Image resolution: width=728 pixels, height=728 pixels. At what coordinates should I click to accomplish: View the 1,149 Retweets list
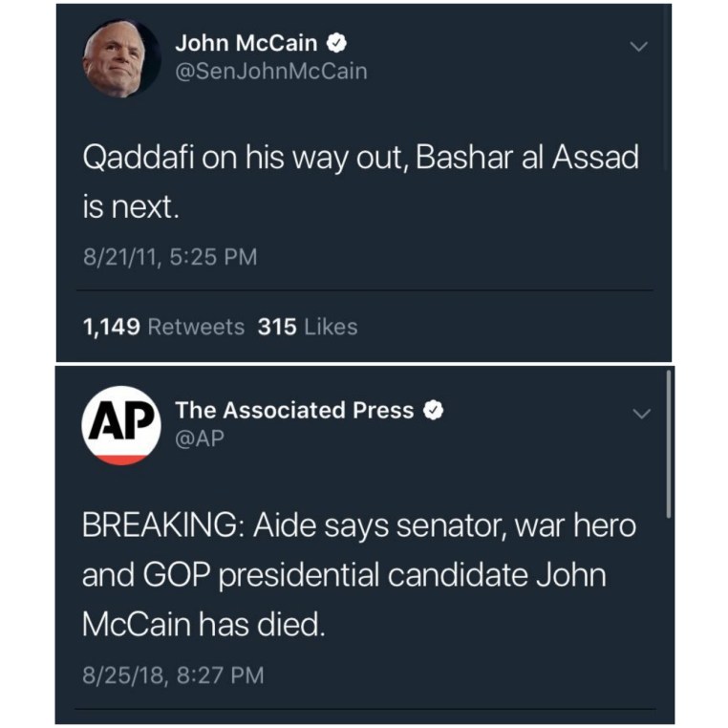pos(163,327)
